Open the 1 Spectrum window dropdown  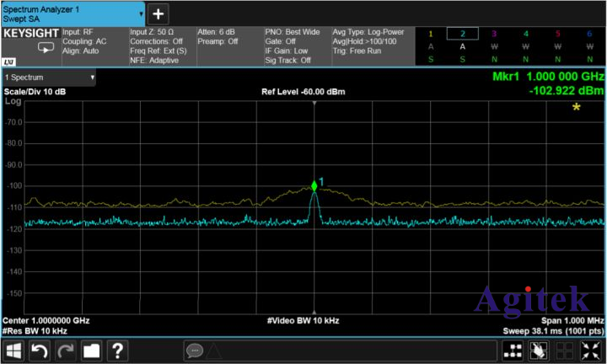(49, 78)
